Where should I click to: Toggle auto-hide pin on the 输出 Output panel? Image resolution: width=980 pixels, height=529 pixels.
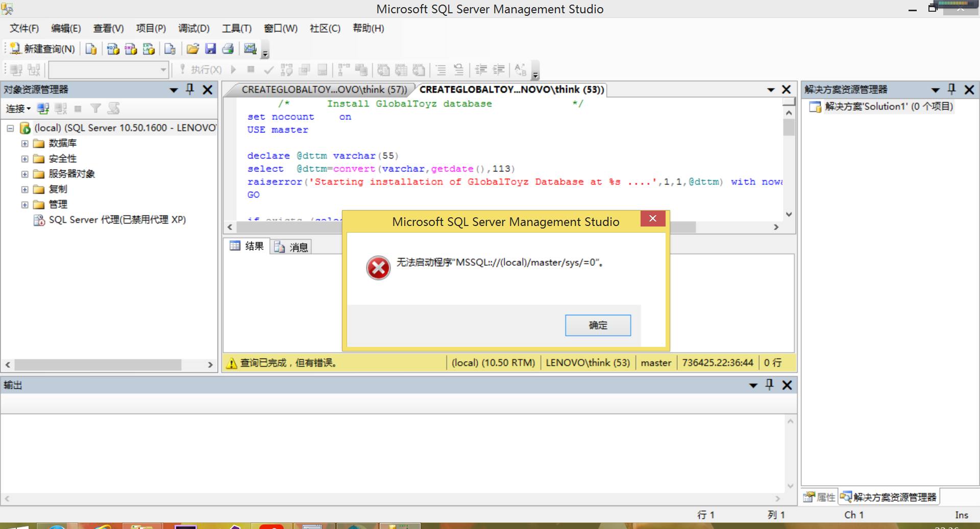[770, 385]
